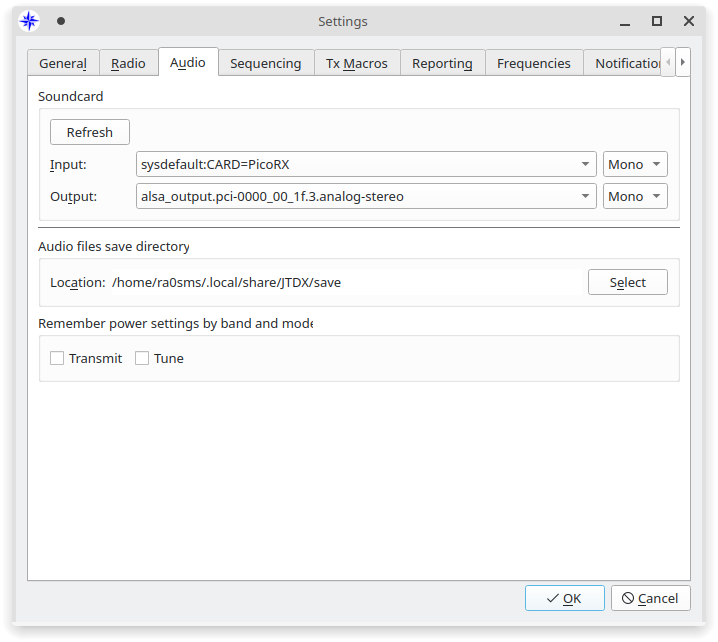
Task: Open the Input soundcard device dropdown
Action: [366, 164]
